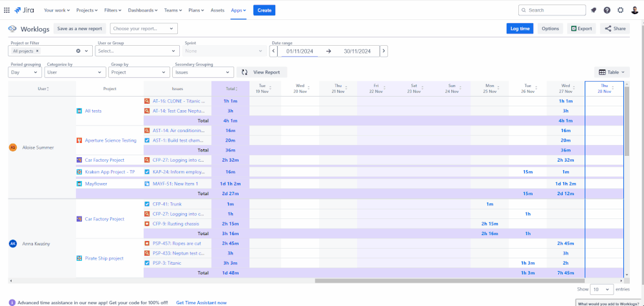Click the CFP-9 bug type icon
This screenshot has height=306, width=644.
147,224
